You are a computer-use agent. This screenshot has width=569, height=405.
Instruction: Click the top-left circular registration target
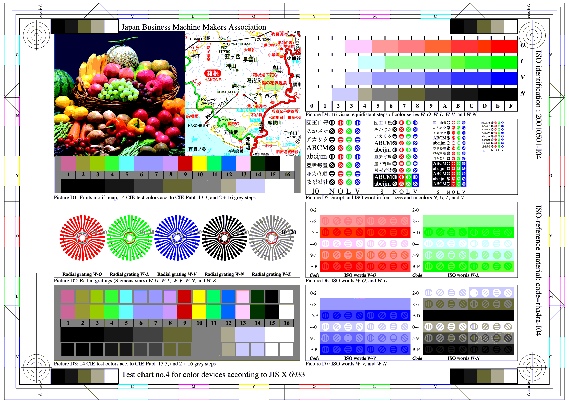[x=36, y=35]
